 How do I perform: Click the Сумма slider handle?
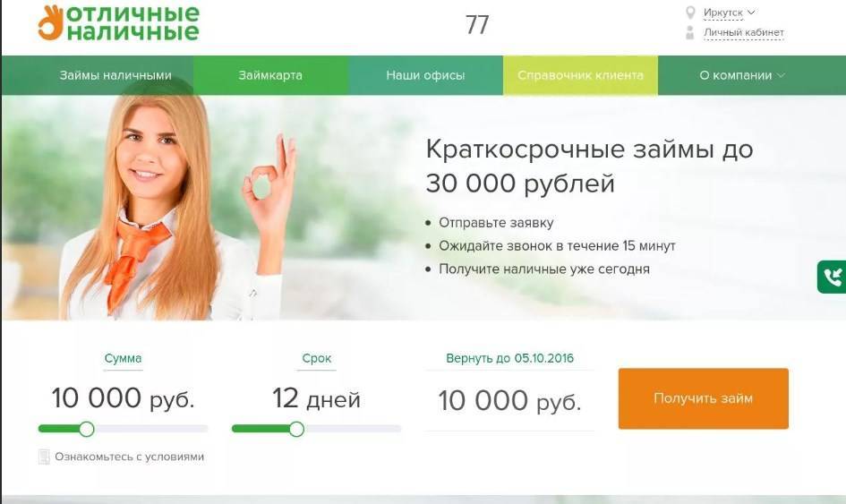click(86, 429)
